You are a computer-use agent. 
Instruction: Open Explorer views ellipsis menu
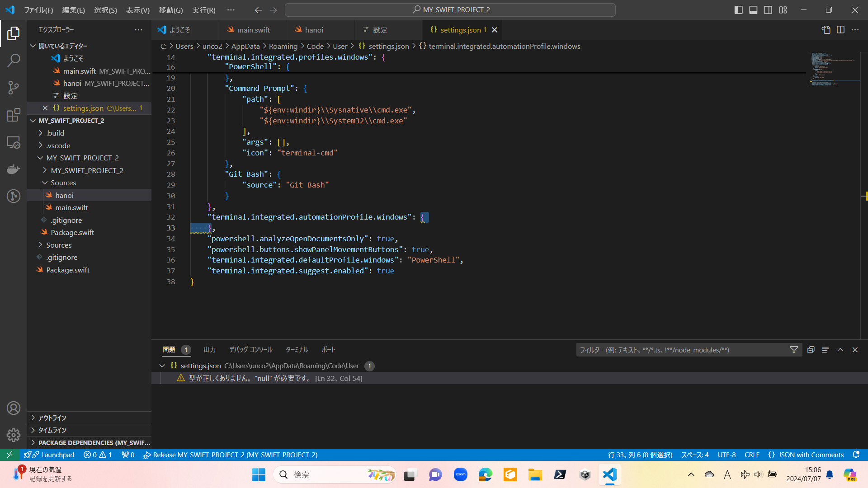point(138,30)
